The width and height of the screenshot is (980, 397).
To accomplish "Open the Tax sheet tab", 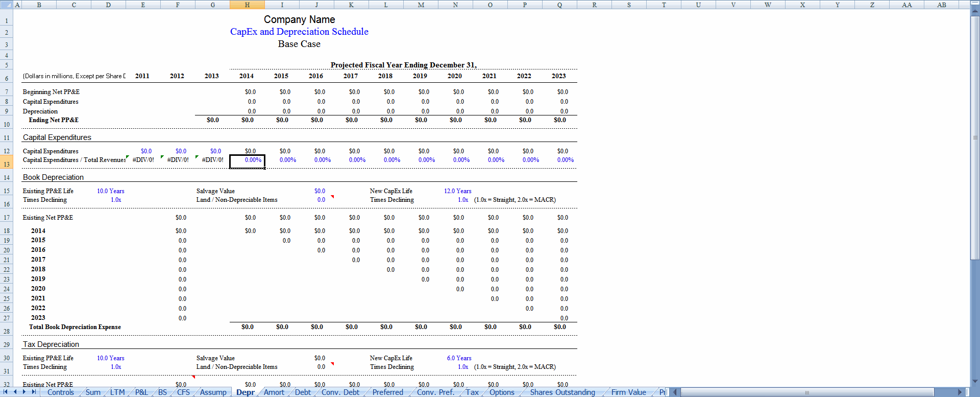I will click(472, 392).
